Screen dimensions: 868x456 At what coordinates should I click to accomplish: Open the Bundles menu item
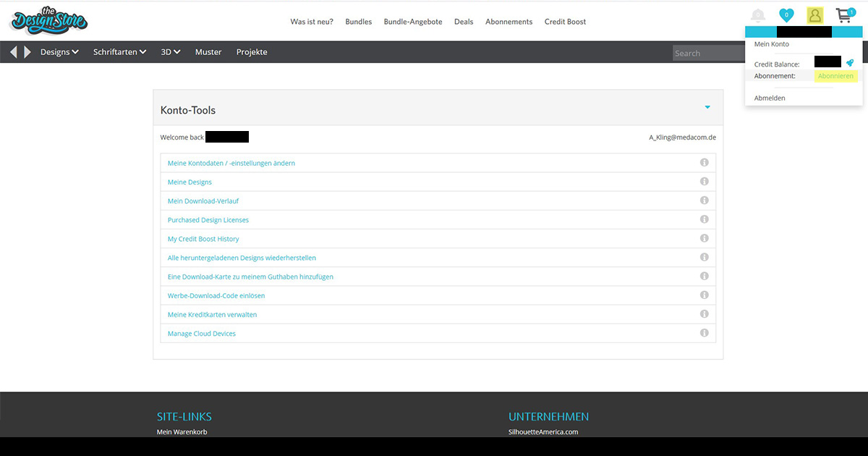(x=358, y=22)
